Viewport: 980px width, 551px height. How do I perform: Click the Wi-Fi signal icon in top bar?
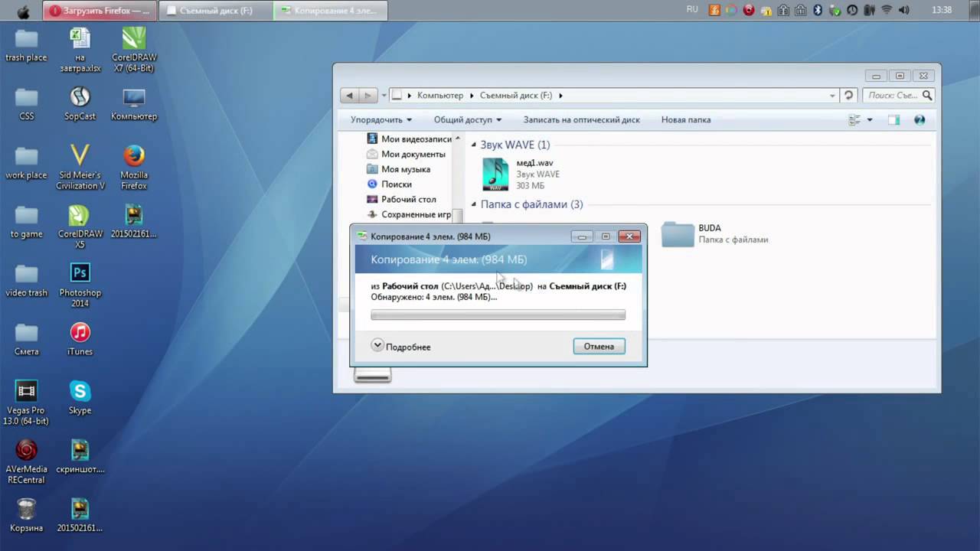[887, 10]
